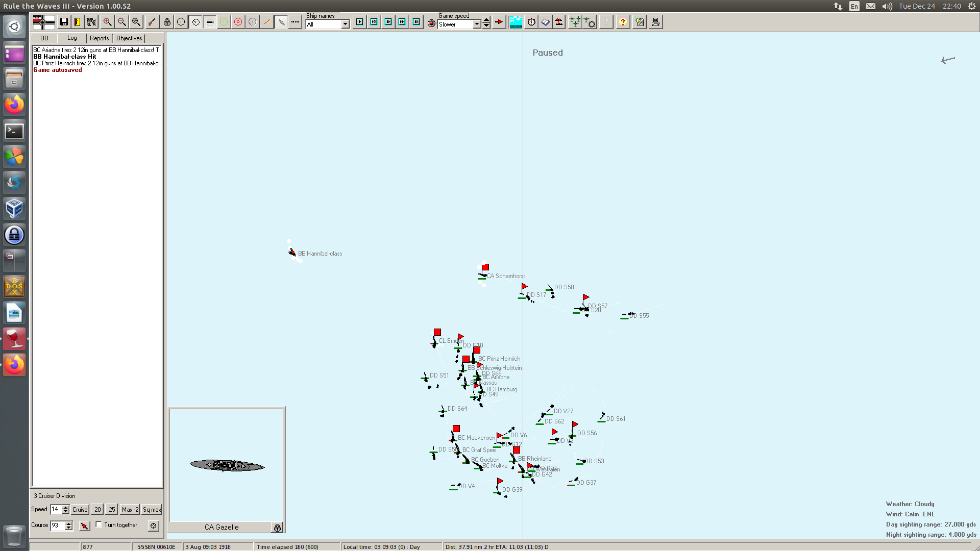
Task: Click the red arrow toolbar icon
Action: pos(499,22)
